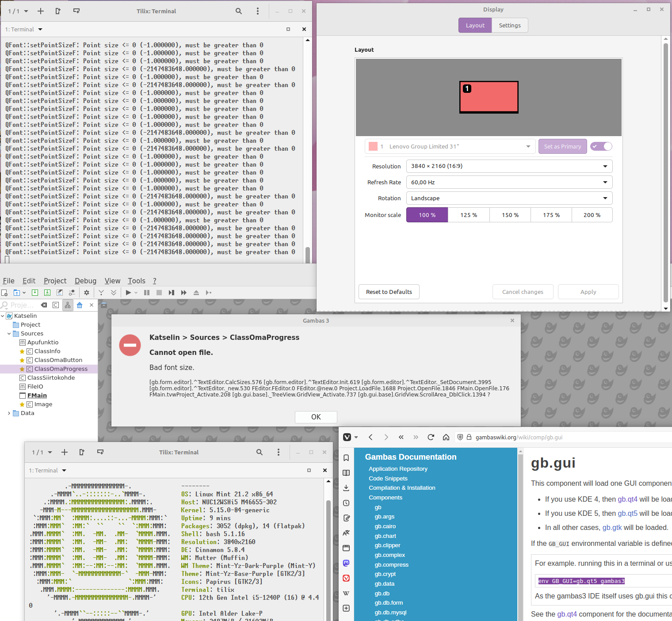Reload the page in Vivaldi browser
The width and height of the screenshot is (672, 621).
[431, 437]
